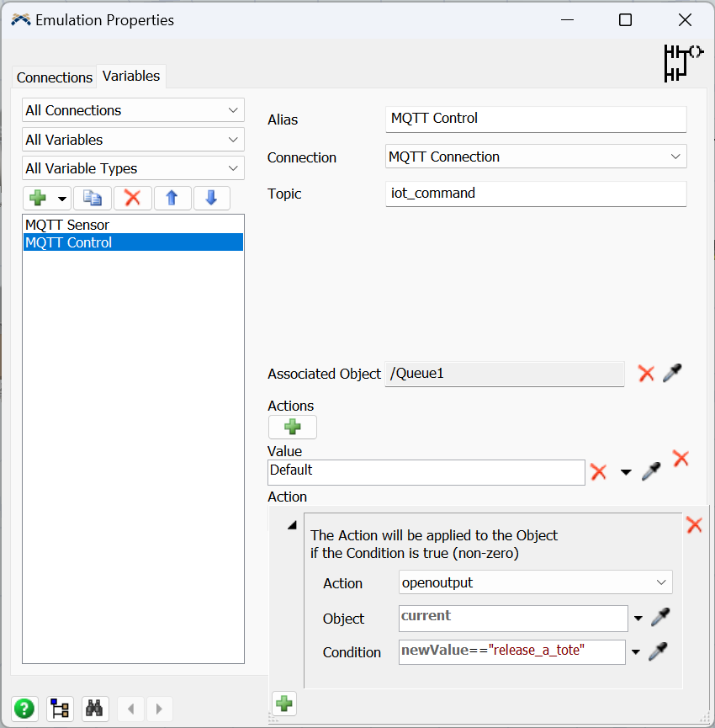715x728 pixels.
Task: Open the All Connections filter dropdown
Action: pos(133,110)
